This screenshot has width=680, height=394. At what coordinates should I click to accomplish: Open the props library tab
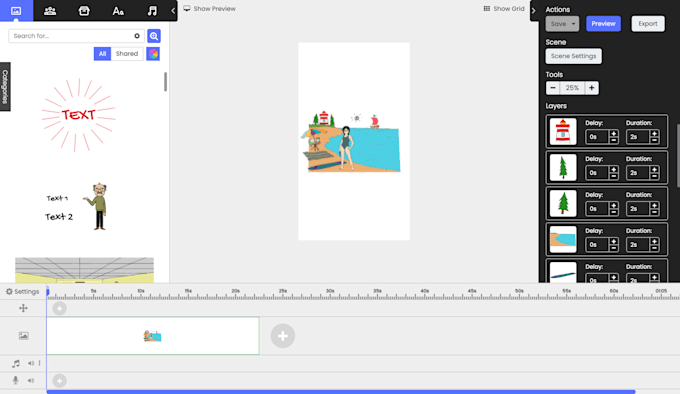click(x=84, y=11)
